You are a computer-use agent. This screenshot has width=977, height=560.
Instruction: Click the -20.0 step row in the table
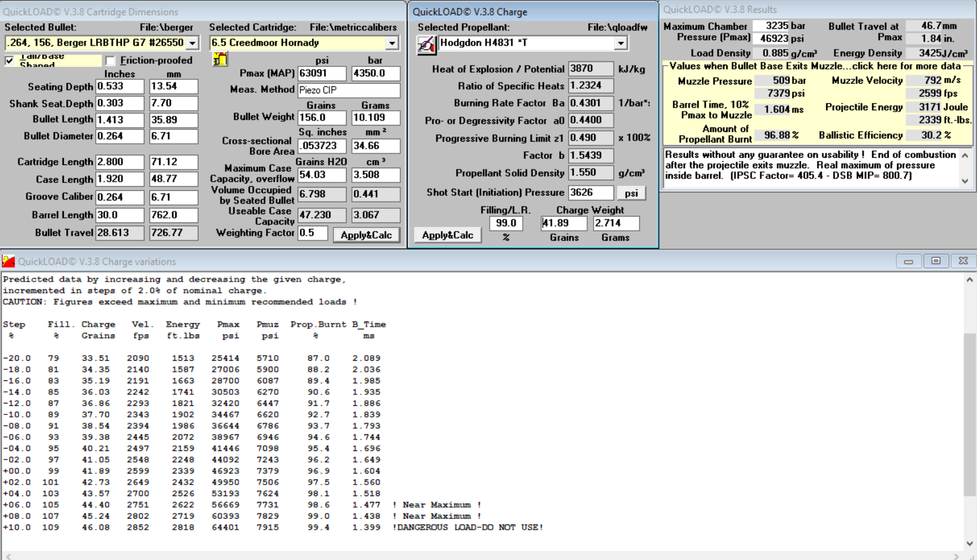pyautogui.click(x=191, y=358)
